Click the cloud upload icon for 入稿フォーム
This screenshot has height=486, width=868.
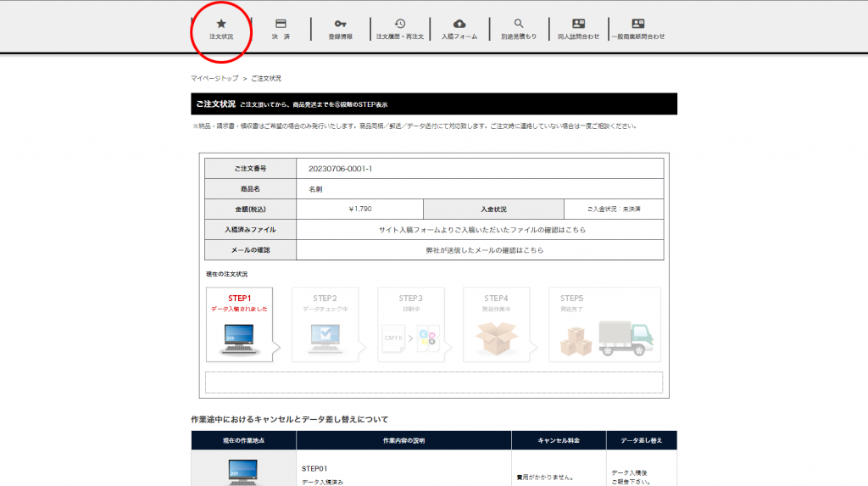pyautogui.click(x=459, y=24)
